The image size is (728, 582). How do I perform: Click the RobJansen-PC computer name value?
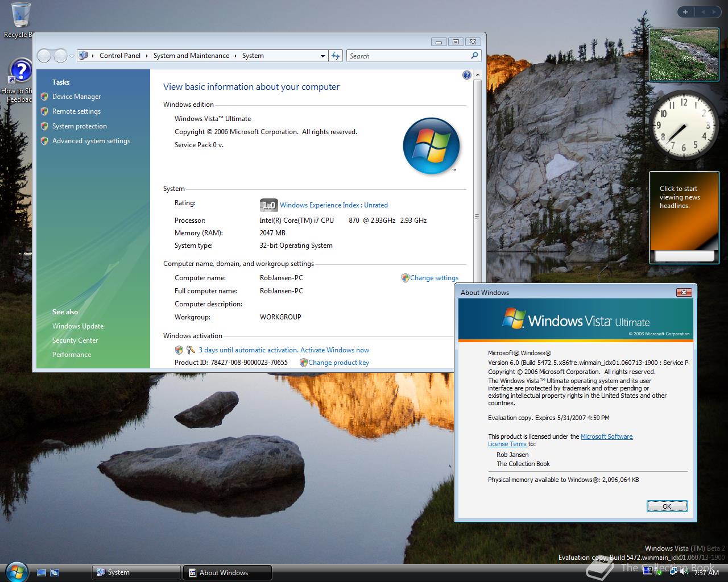282,278
